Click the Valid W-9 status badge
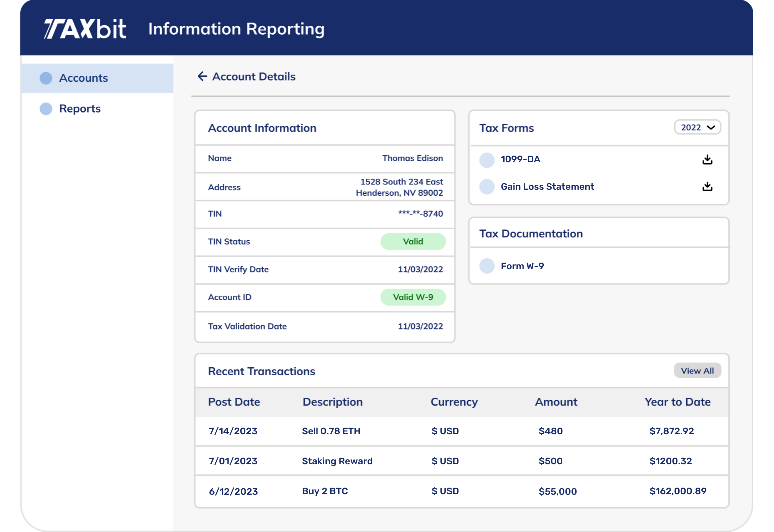 tap(413, 297)
